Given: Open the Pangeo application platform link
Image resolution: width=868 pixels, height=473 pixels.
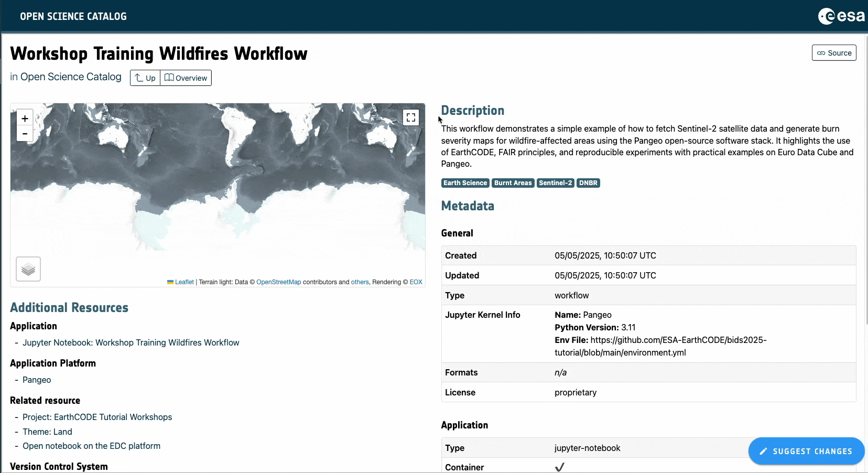Looking at the screenshot, I should pyautogui.click(x=37, y=380).
